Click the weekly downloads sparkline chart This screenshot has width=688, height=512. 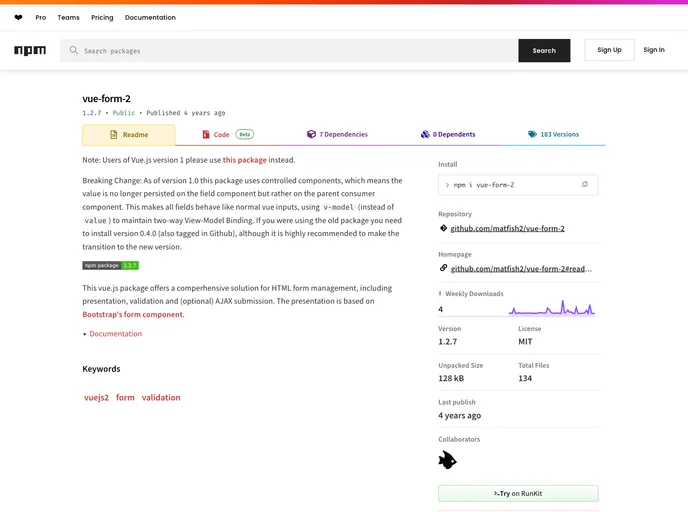pyautogui.click(x=552, y=308)
